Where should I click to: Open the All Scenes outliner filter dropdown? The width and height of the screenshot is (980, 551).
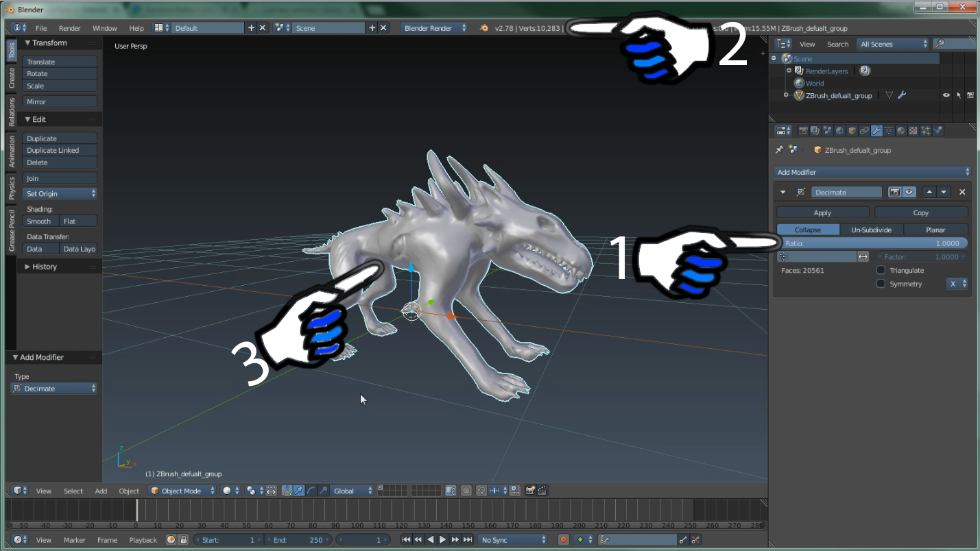pos(893,44)
